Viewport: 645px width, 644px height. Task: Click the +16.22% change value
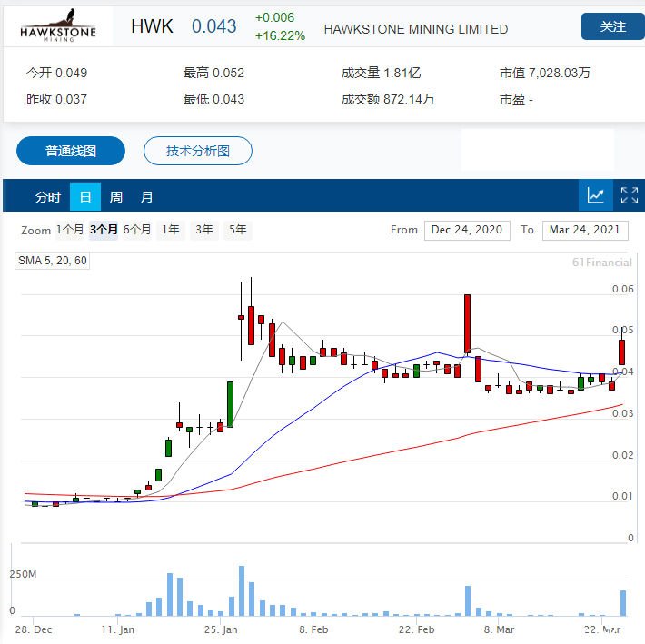(280, 35)
